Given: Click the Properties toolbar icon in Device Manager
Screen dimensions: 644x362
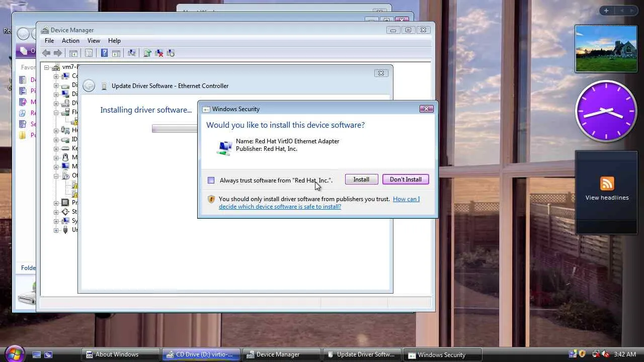Looking at the screenshot, I should coord(89,53).
